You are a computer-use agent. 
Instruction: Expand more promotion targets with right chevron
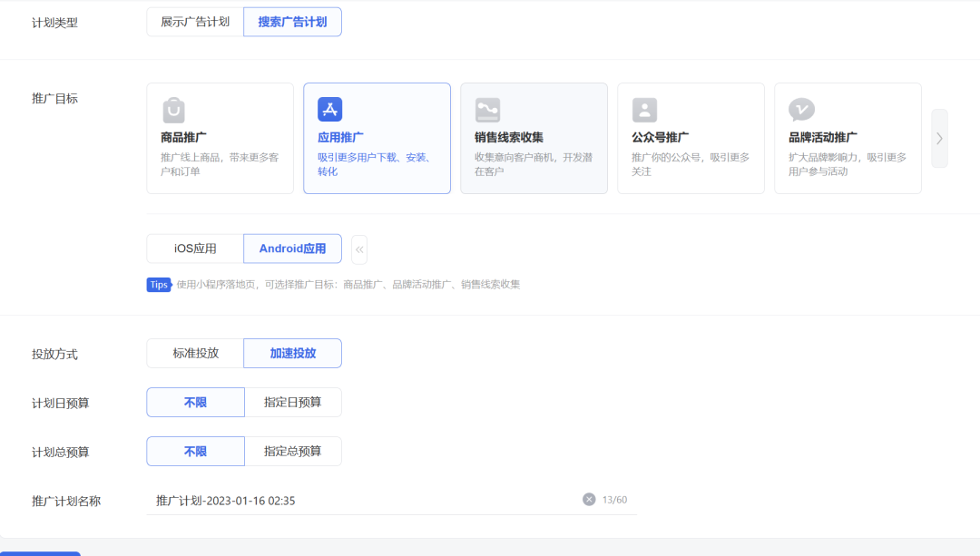coord(939,138)
